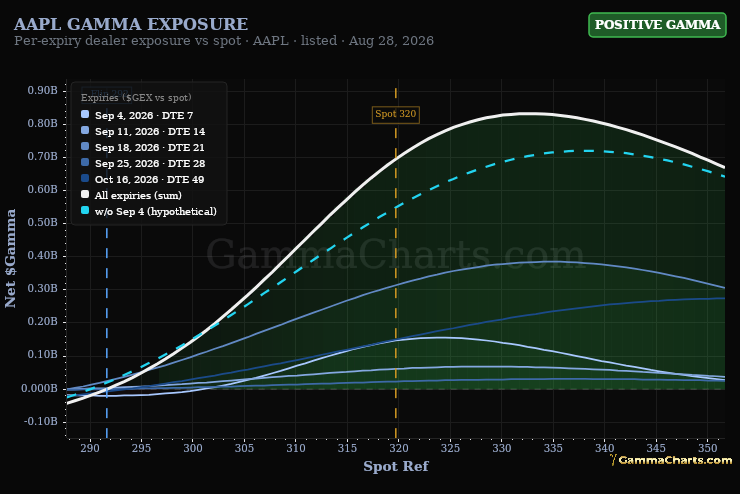This screenshot has width=740, height=494.
Task: Click the 315 x-axis tick label
Action: (347, 448)
